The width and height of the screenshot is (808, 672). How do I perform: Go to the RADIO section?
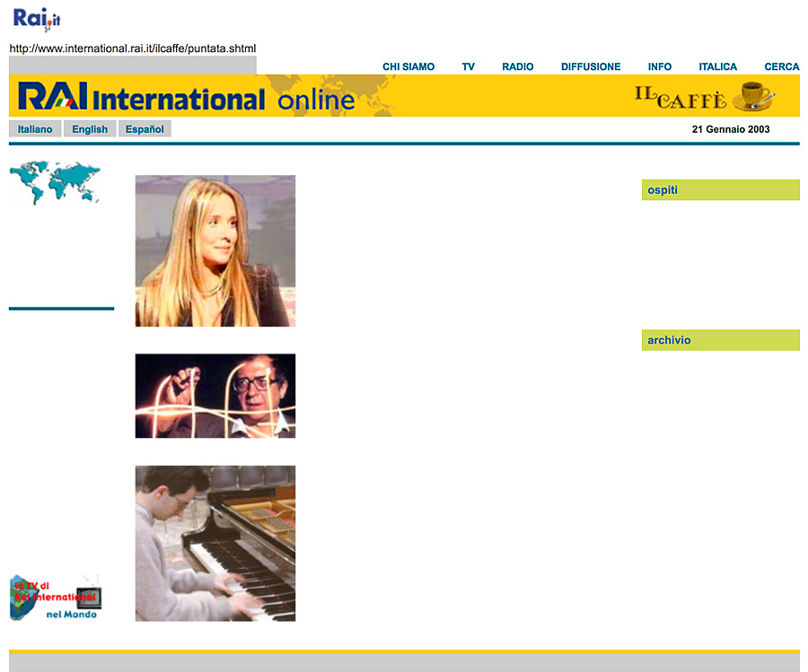point(517,67)
